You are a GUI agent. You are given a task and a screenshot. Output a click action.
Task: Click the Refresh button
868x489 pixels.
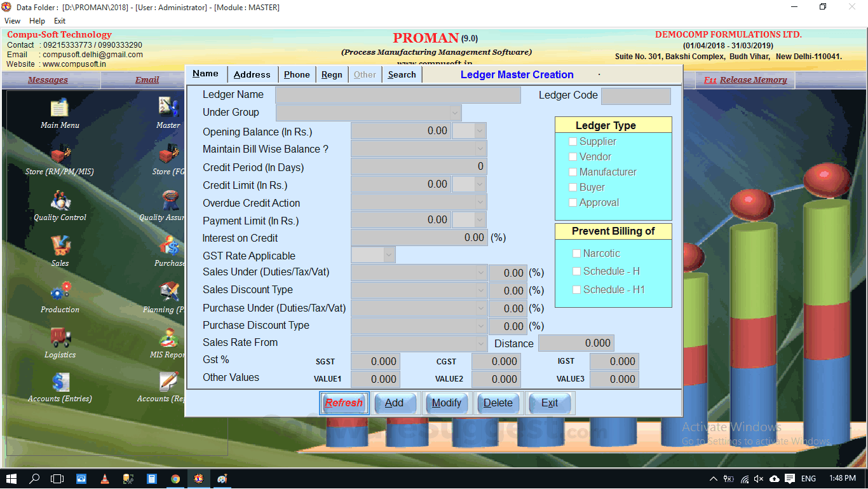point(344,403)
